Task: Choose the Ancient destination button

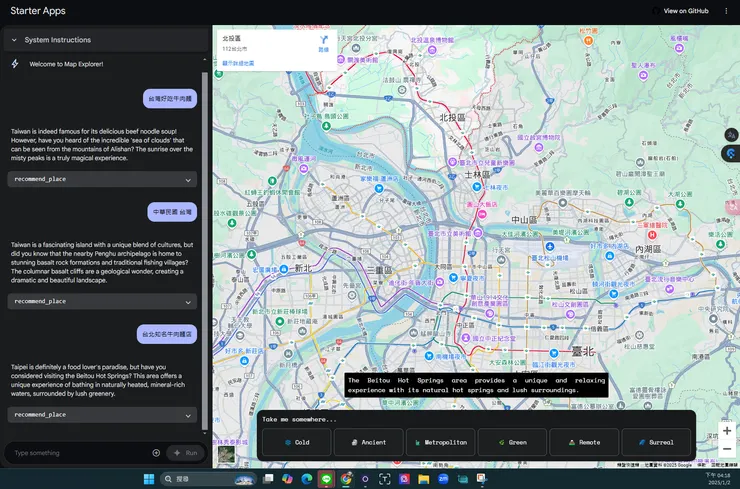Action: click(369, 443)
